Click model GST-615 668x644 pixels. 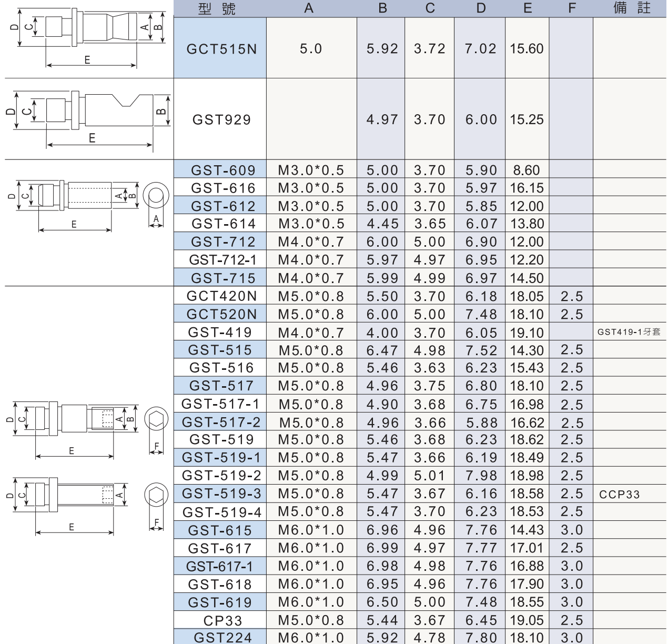pyautogui.click(x=220, y=530)
